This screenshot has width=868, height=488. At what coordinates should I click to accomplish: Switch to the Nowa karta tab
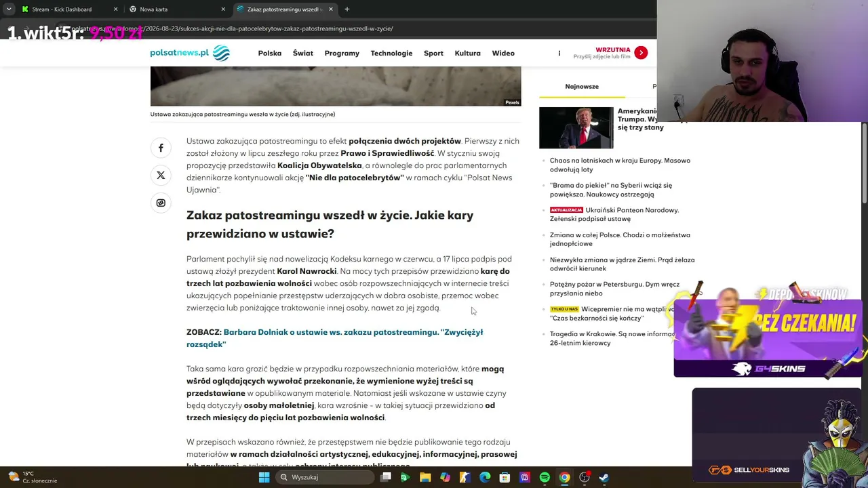tap(176, 9)
